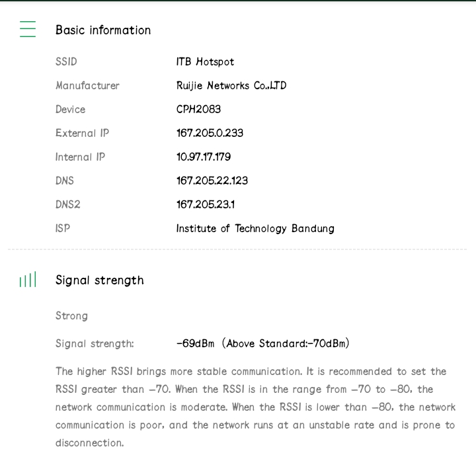Viewport: 476px width, 467px height.
Task: Select the Signal strength section heading
Action: 99,280
